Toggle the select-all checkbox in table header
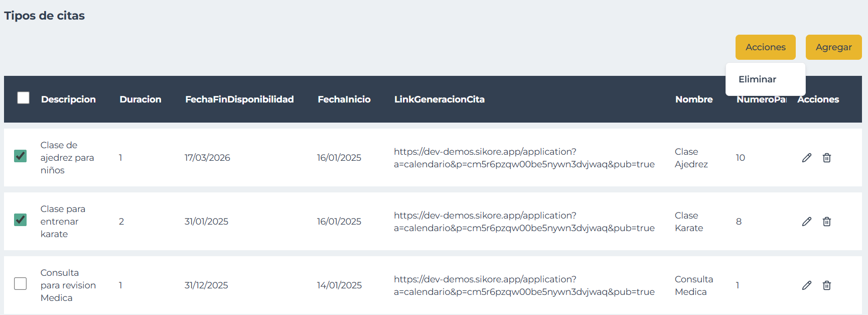Viewport: 868px width, 315px height. click(x=23, y=98)
